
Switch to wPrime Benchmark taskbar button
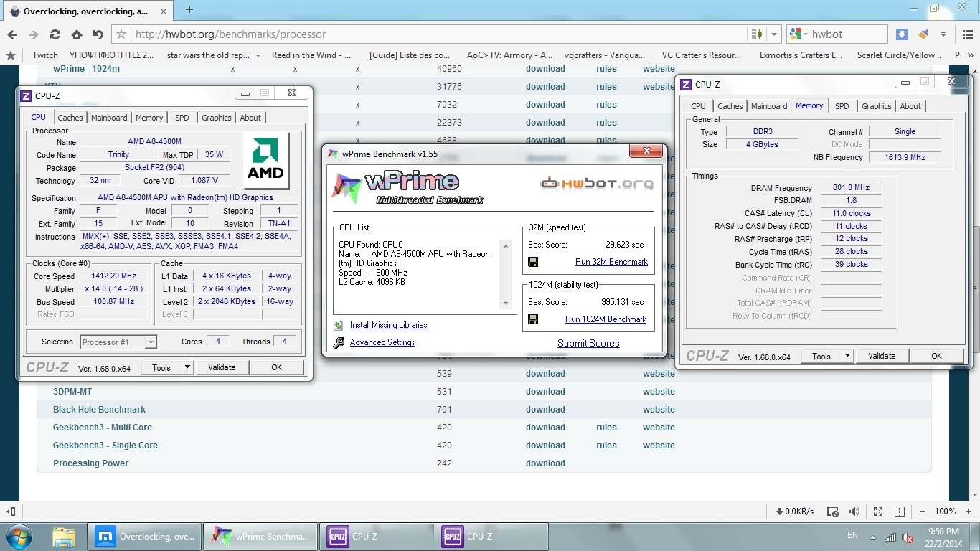click(261, 537)
